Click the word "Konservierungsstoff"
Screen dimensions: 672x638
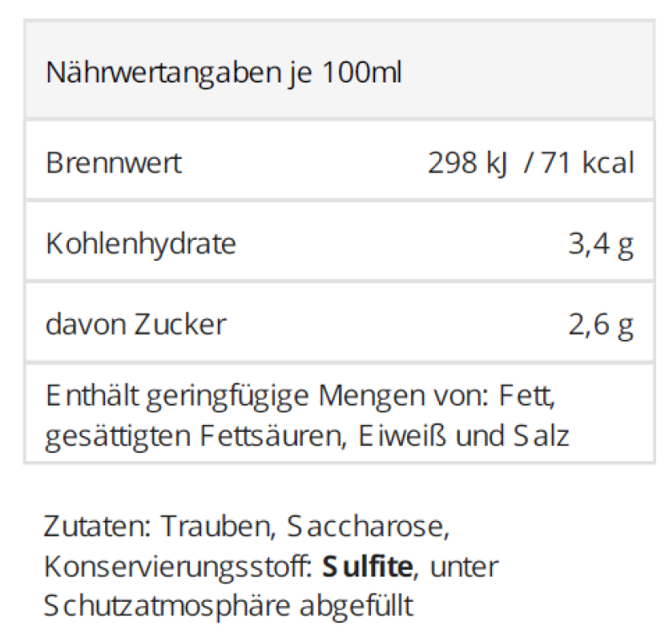click(x=179, y=566)
